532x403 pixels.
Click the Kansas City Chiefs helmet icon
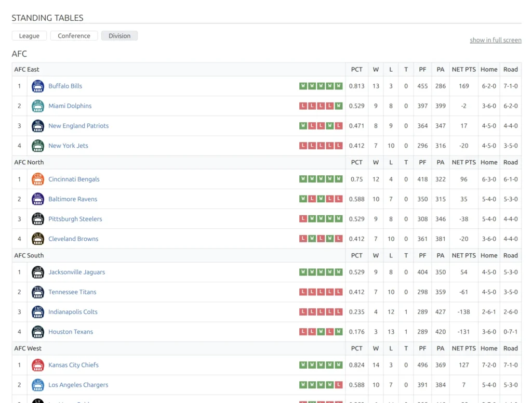pyautogui.click(x=37, y=365)
